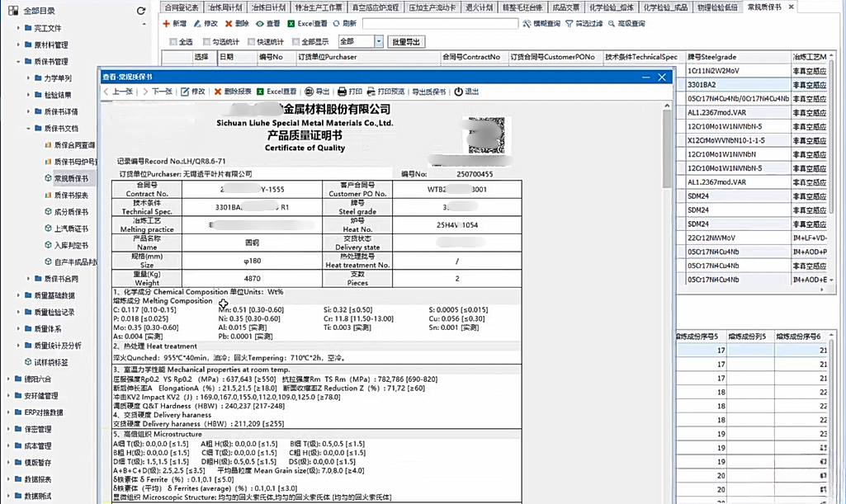Expand the 完工文件 folder
The image size is (846, 504).
tap(18, 28)
